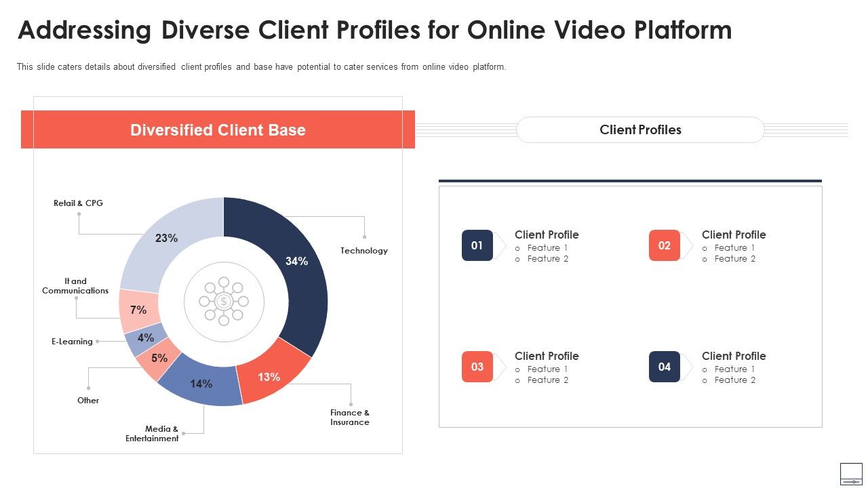
Task: Click Client Profile heading next to 01
Action: coord(547,235)
